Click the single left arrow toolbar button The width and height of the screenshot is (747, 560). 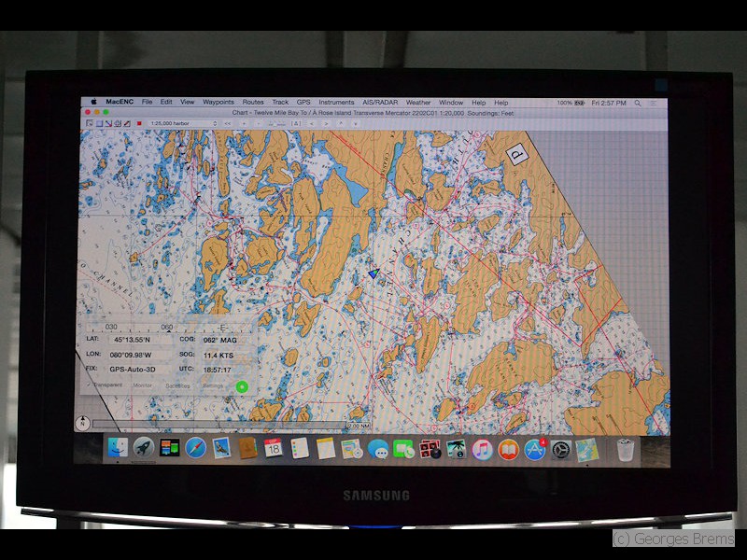click(x=312, y=124)
